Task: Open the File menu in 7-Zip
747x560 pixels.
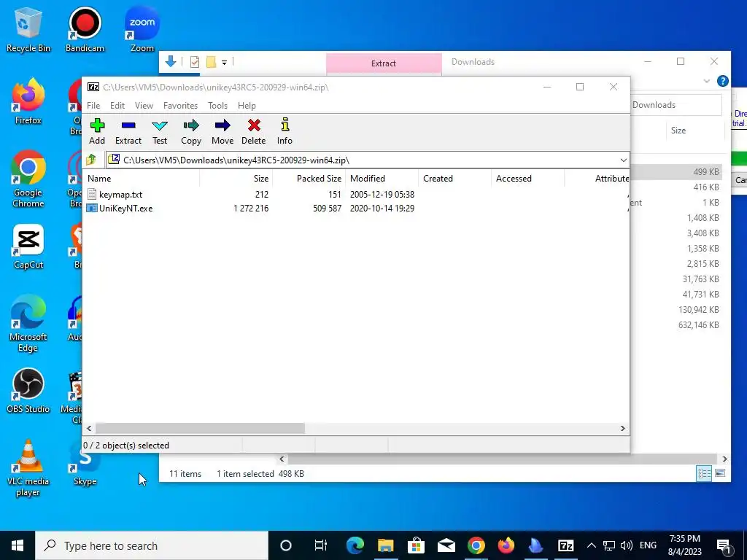Action: coord(93,106)
